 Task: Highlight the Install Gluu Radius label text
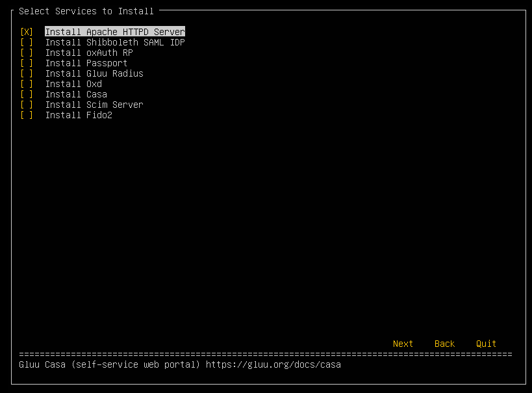click(94, 73)
